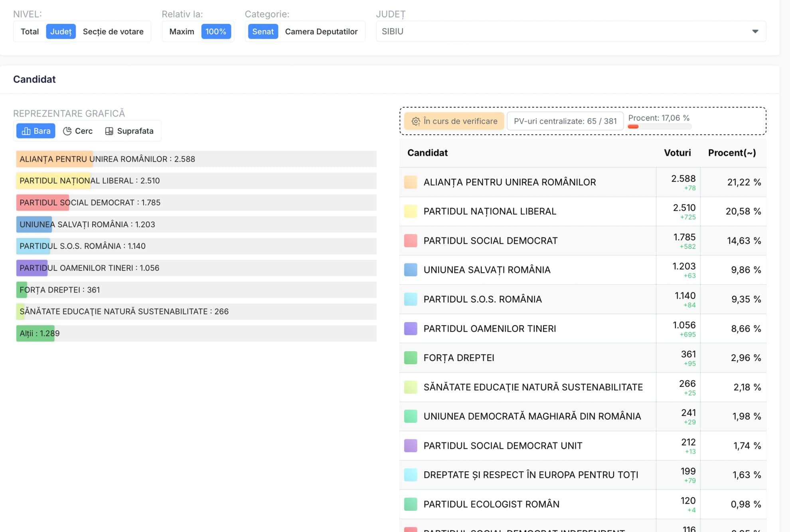The height and width of the screenshot is (532, 790).
Task: Click the ALIANȚA PENTRU UNIREA ROMÂNILOR chart bar
Action: coord(196,159)
